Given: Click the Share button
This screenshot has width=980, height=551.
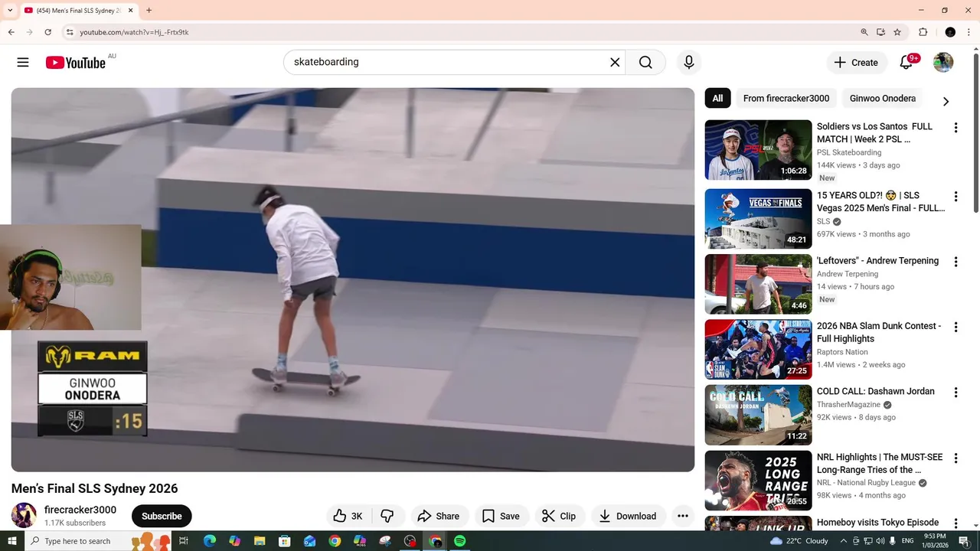Looking at the screenshot, I should (x=438, y=516).
